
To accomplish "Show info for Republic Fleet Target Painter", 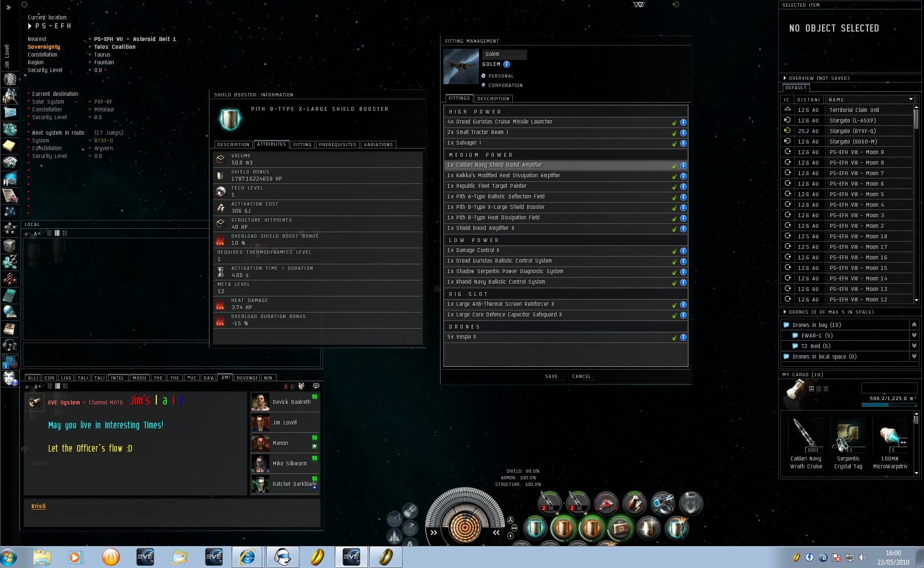I will pos(683,187).
